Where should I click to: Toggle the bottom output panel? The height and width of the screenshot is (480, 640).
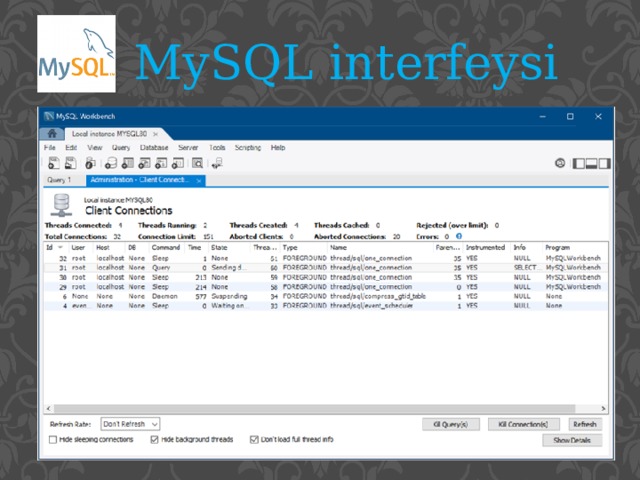click(591, 164)
